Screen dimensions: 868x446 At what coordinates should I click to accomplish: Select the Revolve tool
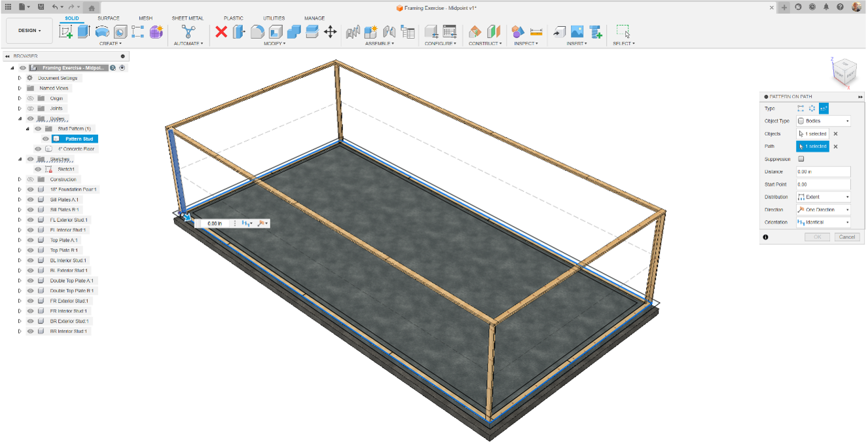coord(102,31)
